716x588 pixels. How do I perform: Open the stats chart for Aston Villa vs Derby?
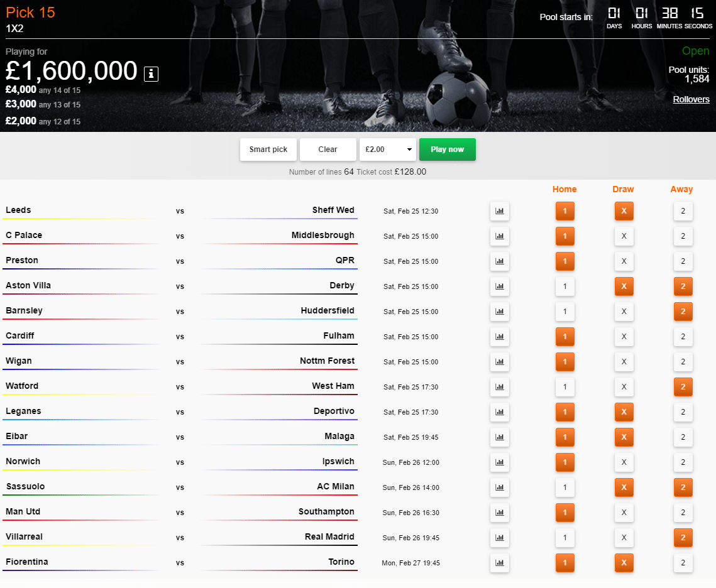tap(500, 286)
